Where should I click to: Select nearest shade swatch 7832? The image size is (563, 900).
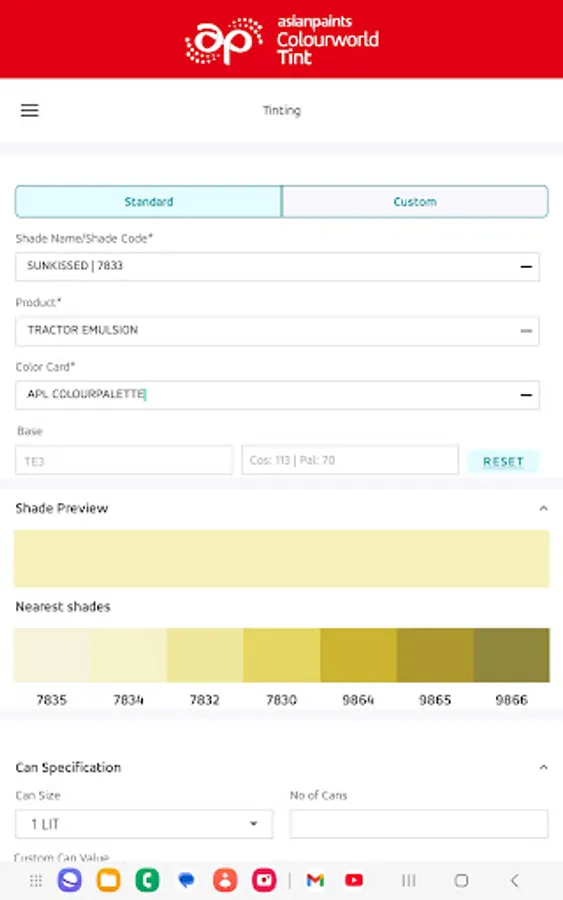205,655
